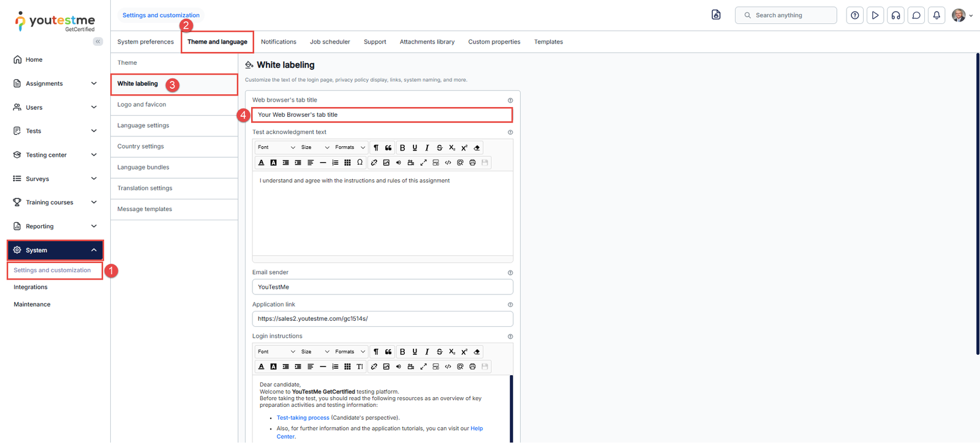
Task: Insert link in Login instructions editor
Action: (374, 367)
